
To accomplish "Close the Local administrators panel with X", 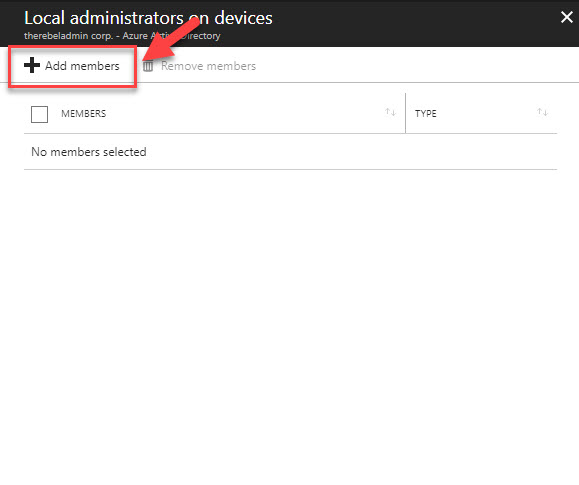I will point(567,17).
